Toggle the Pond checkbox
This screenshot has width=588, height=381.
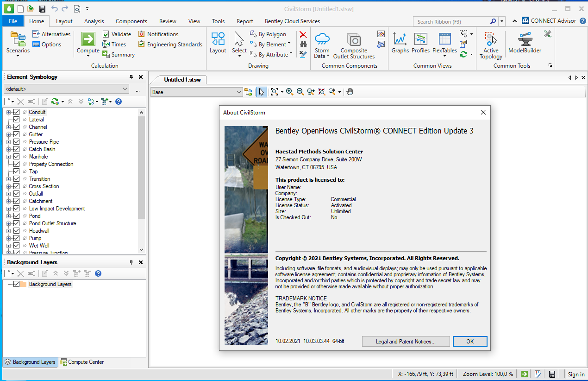point(17,216)
